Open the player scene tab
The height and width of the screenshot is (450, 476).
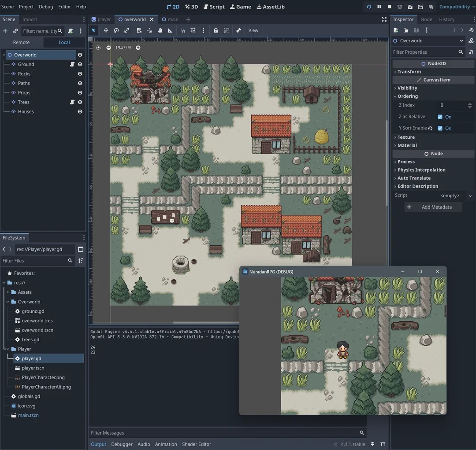(x=101, y=19)
